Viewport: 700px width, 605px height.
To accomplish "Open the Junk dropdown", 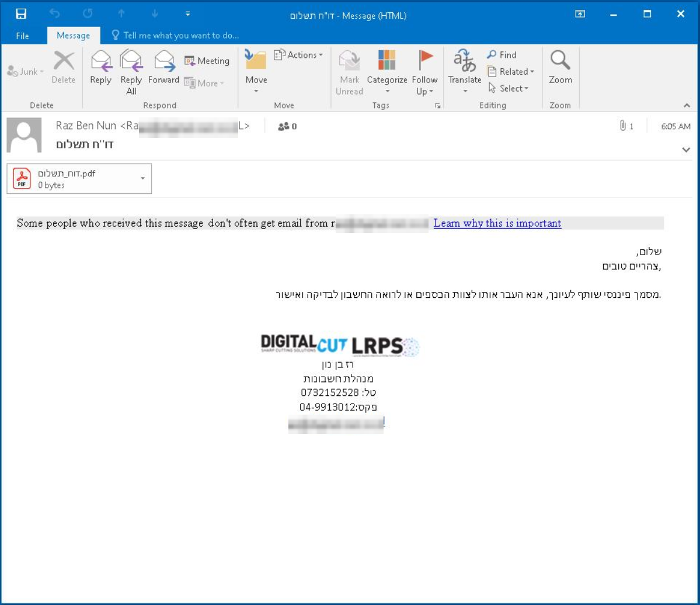I will click(x=26, y=71).
